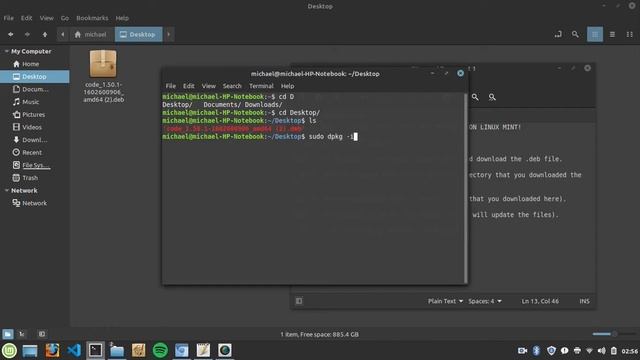Collapse the My Computer sidebar section

(7, 51)
